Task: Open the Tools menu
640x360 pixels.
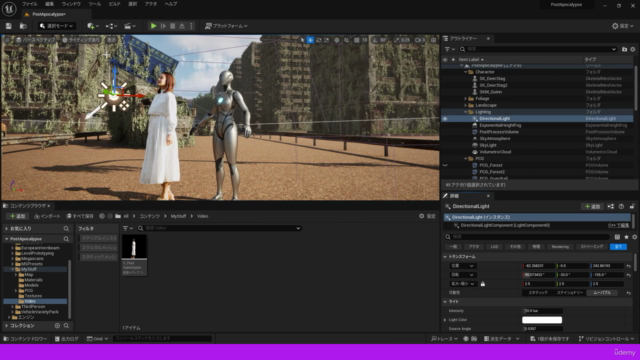Action: point(95,4)
